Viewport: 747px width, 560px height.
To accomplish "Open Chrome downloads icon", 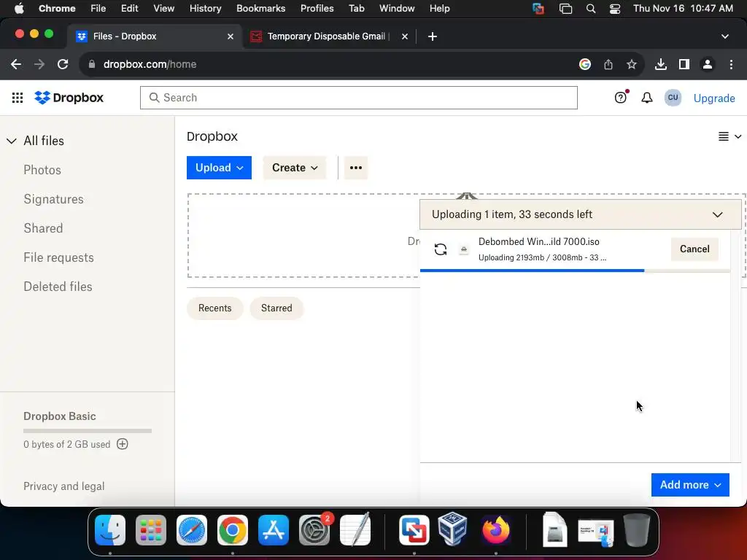I will tap(661, 64).
